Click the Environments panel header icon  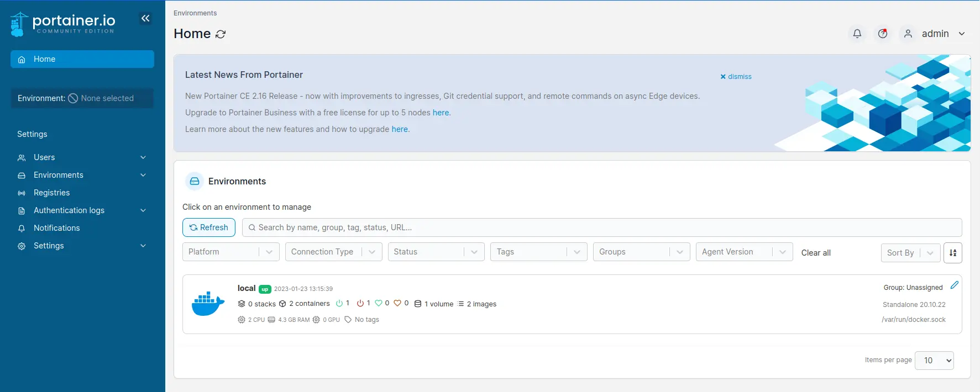coord(195,181)
